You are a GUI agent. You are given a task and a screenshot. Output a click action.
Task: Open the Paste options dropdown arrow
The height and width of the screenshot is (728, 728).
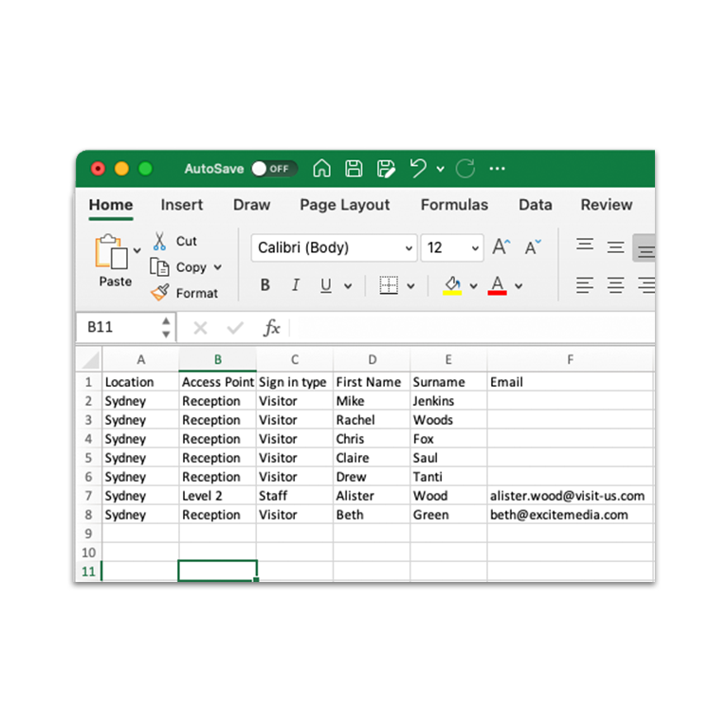136,250
